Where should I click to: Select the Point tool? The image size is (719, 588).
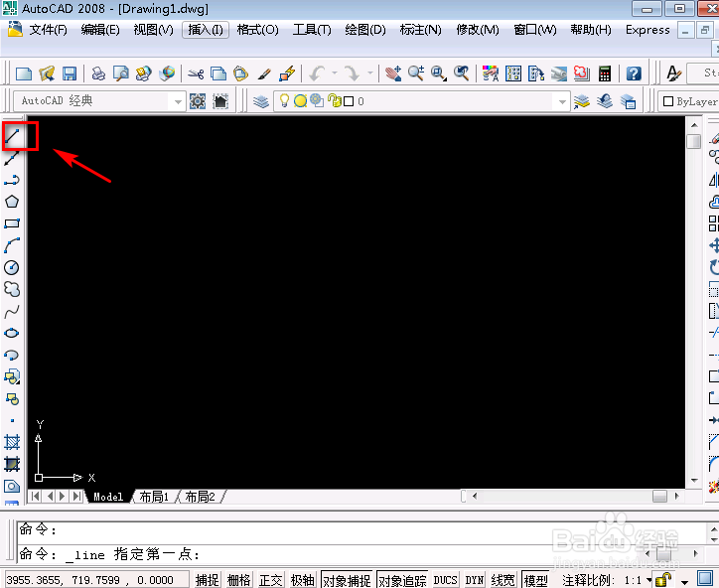(12, 420)
